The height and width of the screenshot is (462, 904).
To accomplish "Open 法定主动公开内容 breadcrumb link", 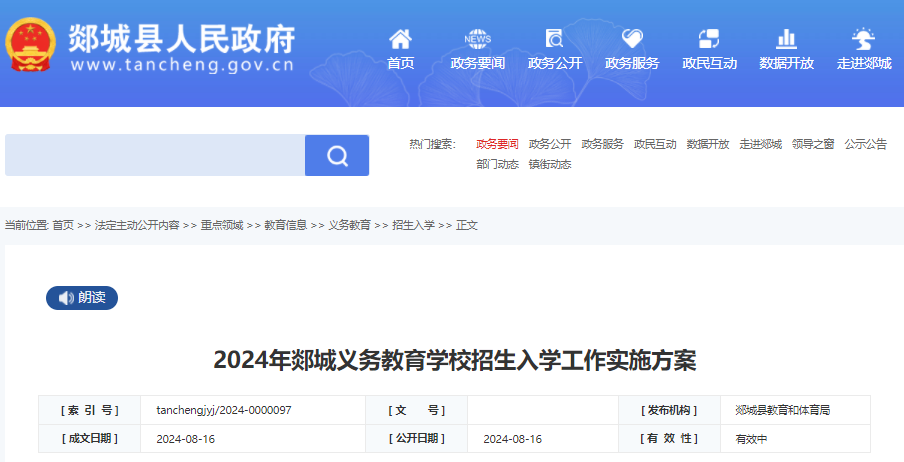I will 137,226.
